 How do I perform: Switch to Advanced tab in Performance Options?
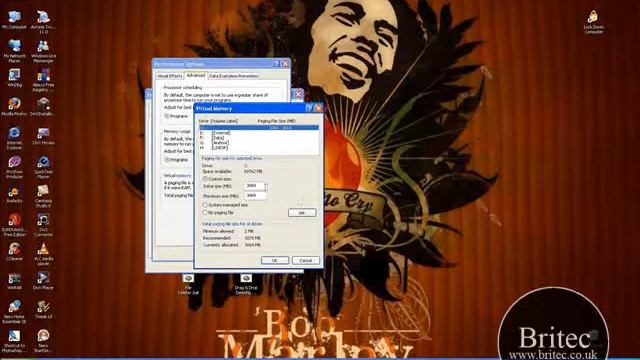click(196, 76)
